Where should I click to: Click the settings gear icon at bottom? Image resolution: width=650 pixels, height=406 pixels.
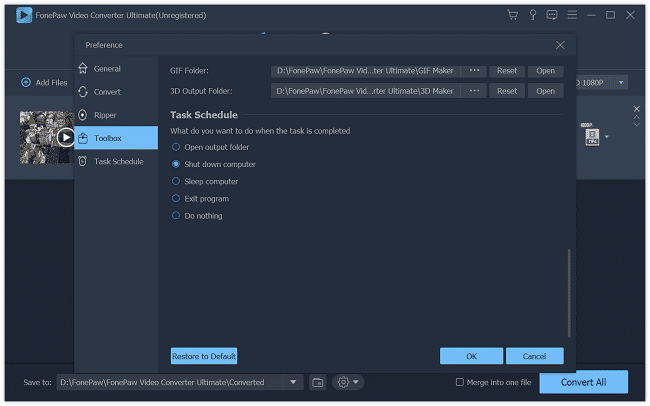[x=343, y=382]
